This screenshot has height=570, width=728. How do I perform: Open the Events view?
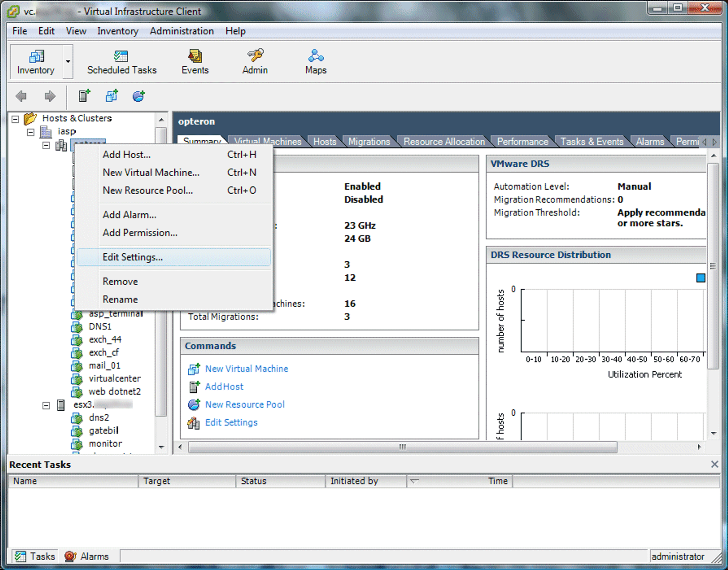pos(195,63)
